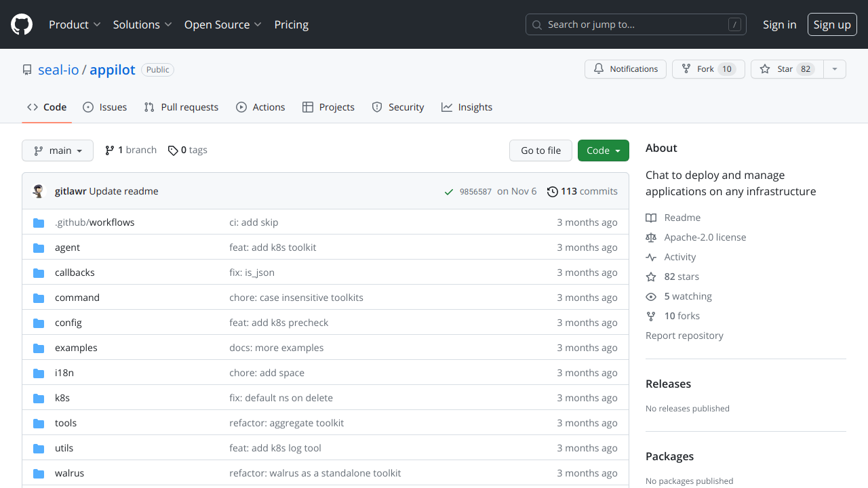868x488 pixels.
Task: Click the magnifier icon in search box
Action: point(537,24)
